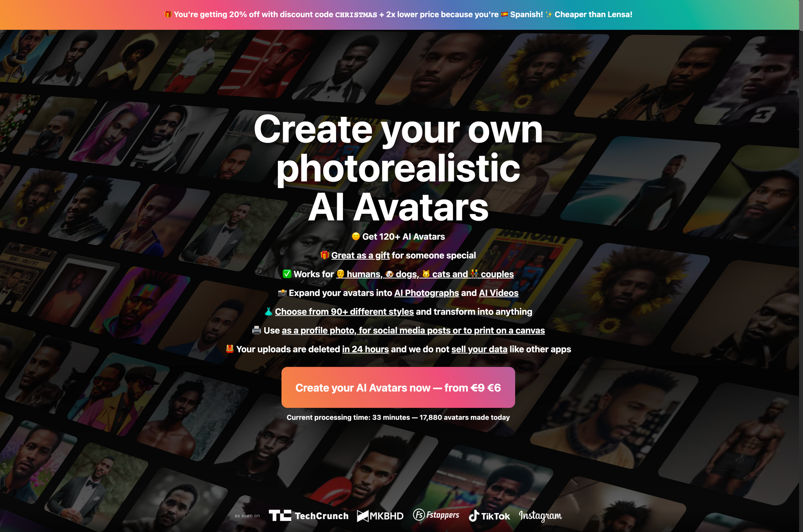This screenshot has width=803, height=532.
Task: Follow the AI Photographs link
Action: pyautogui.click(x=426, y=293)
